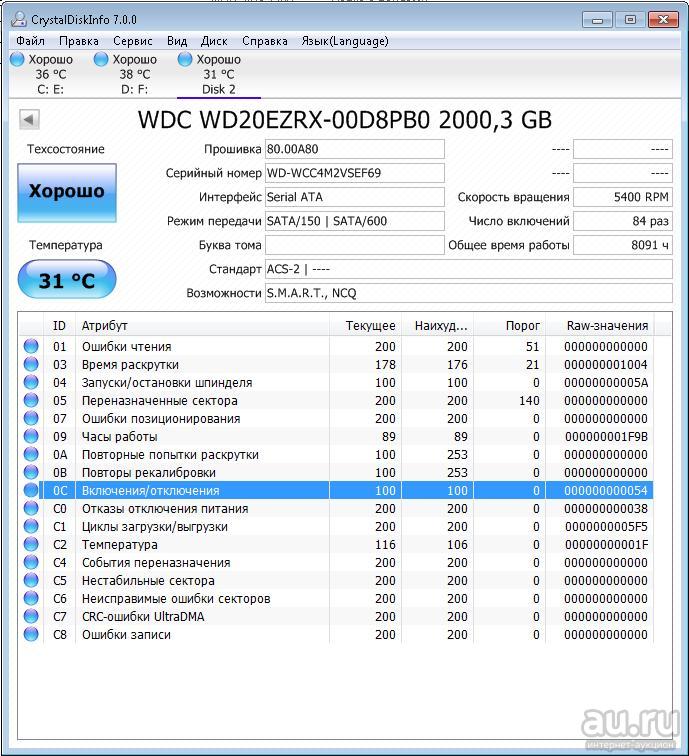689x756 pixels.
Task: Click the blue status orb for C: E:
Action: tap(17, 59)
